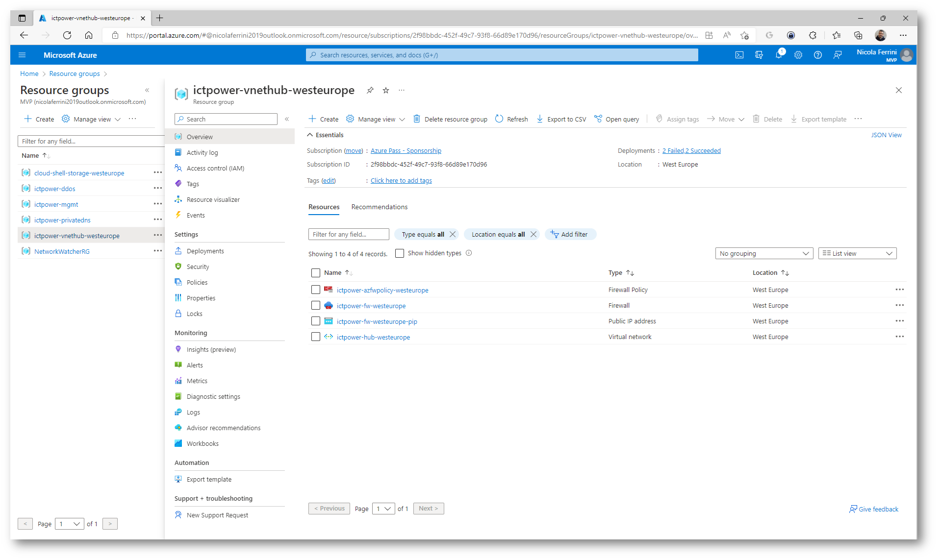The width and height of the screenshot is (938, 560).
Task: Add resource group to favorites star
Action: (386, 90)
